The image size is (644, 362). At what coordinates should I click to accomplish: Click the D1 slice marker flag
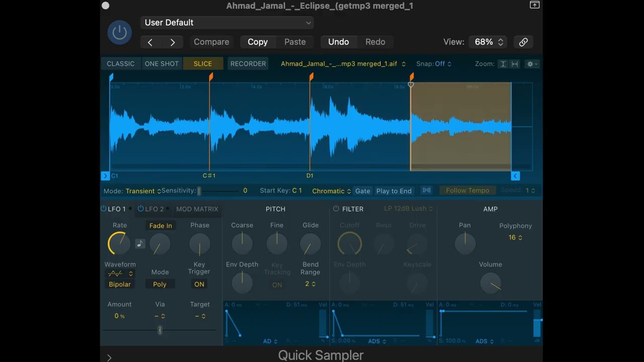point(311,77)
